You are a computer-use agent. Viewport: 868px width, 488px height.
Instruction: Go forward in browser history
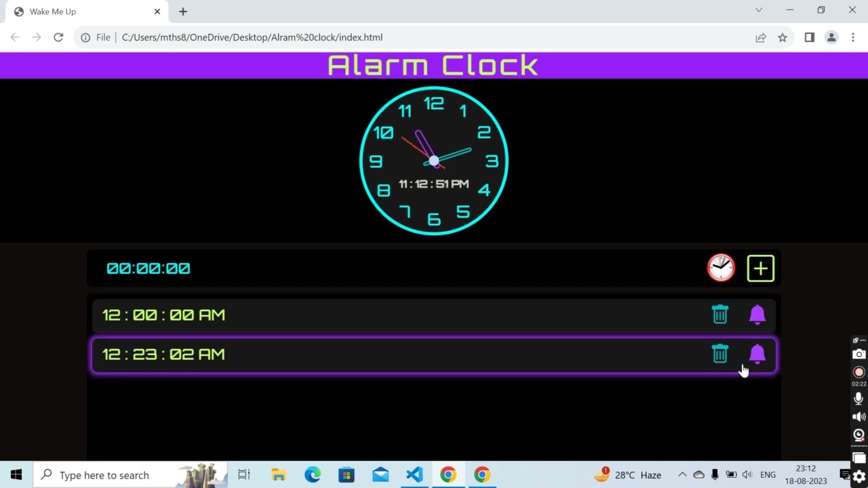click(37, 37)
